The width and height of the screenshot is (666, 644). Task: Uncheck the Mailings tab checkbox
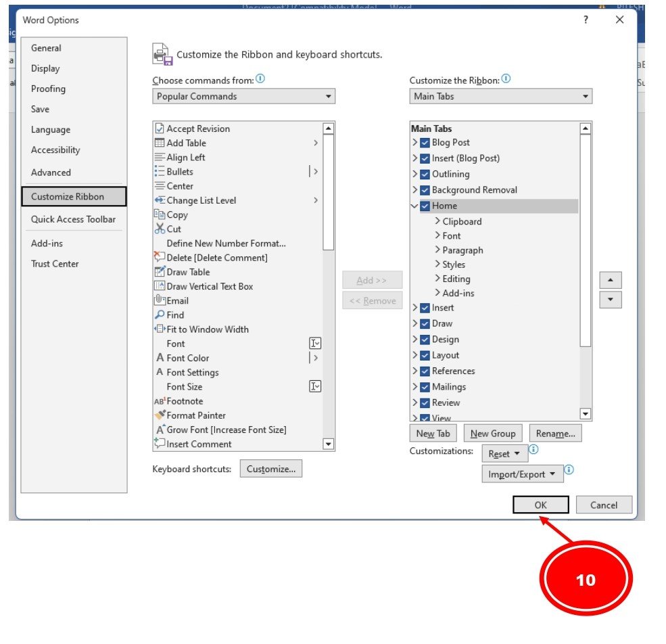(x=425, y=387)
